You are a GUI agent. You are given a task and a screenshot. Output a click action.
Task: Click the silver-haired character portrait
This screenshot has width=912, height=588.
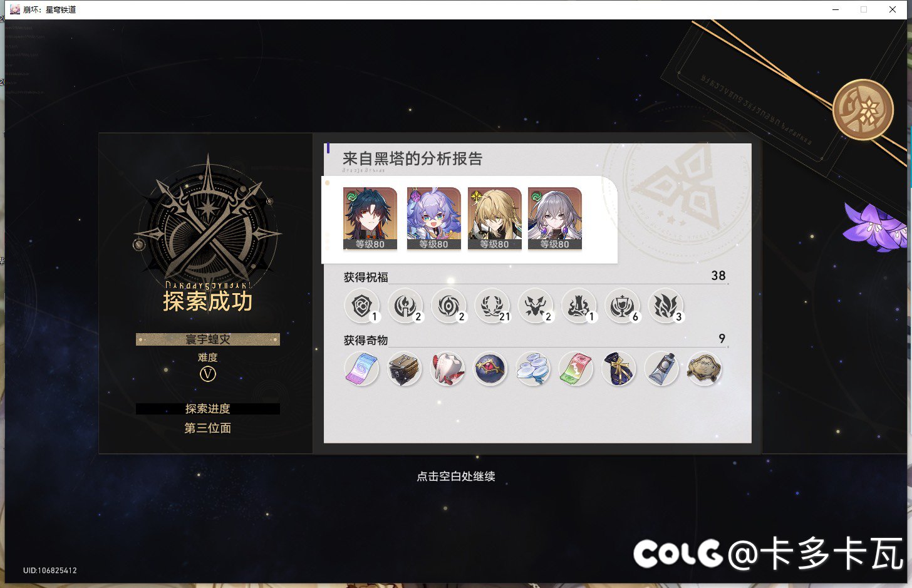555,219
